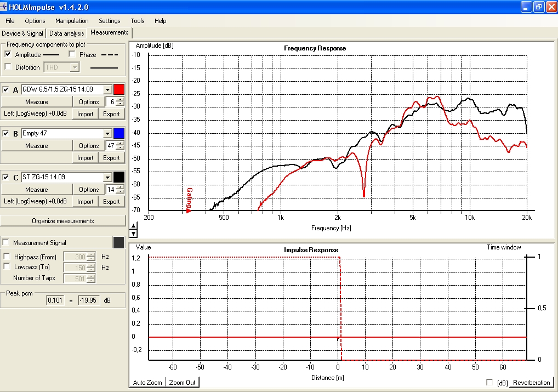Screen dimensions: 558x392
Task: Click Export for slot C
Action: click(111, 202)
